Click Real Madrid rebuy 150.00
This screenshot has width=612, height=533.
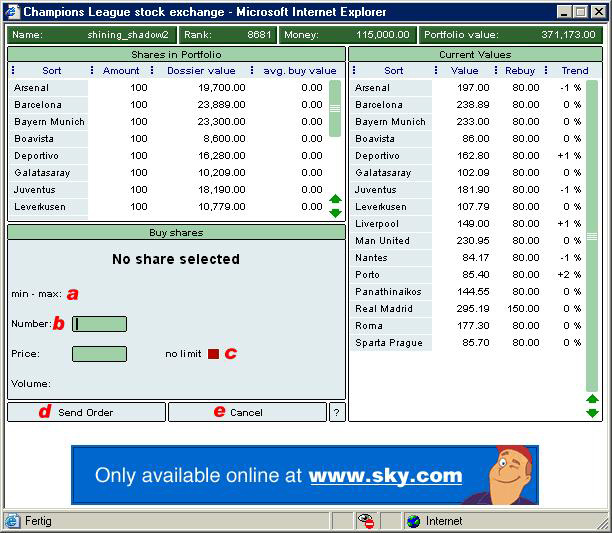click(x=523, y=309)
